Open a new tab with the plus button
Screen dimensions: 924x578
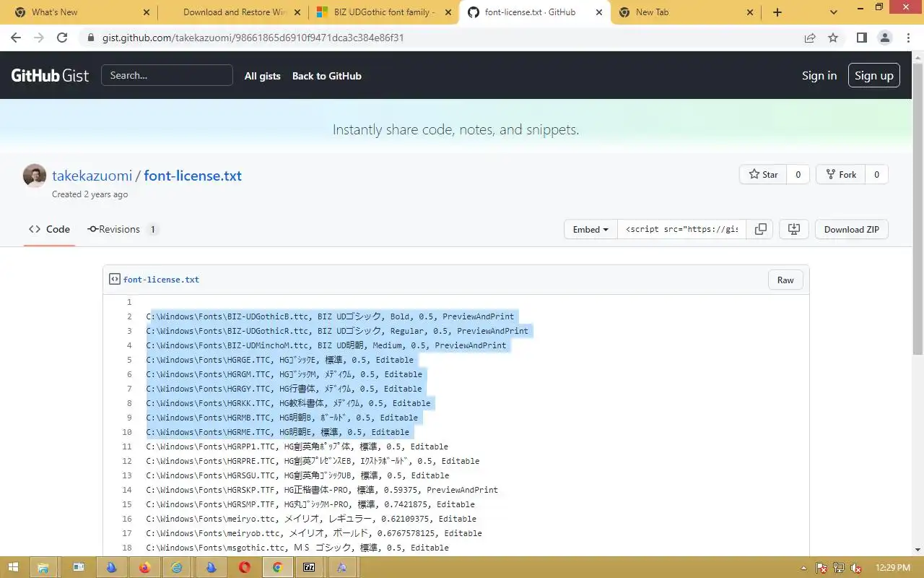click(x=777, y=12)
